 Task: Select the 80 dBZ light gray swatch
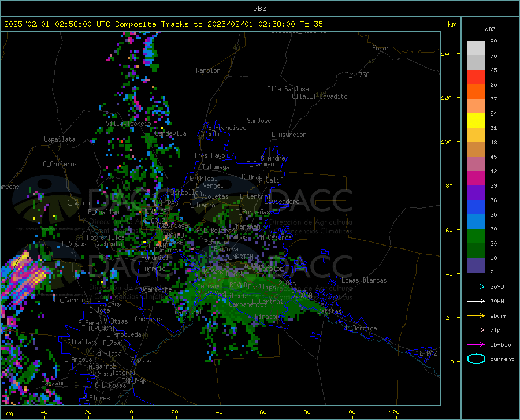[476, 49]
